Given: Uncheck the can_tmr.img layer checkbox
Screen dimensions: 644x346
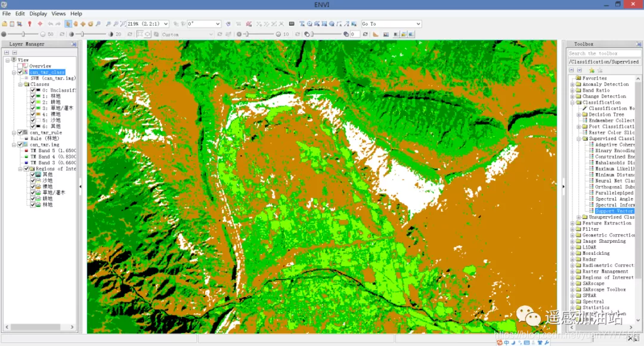Looking at the screenshot, I should [x=20, y=144].
